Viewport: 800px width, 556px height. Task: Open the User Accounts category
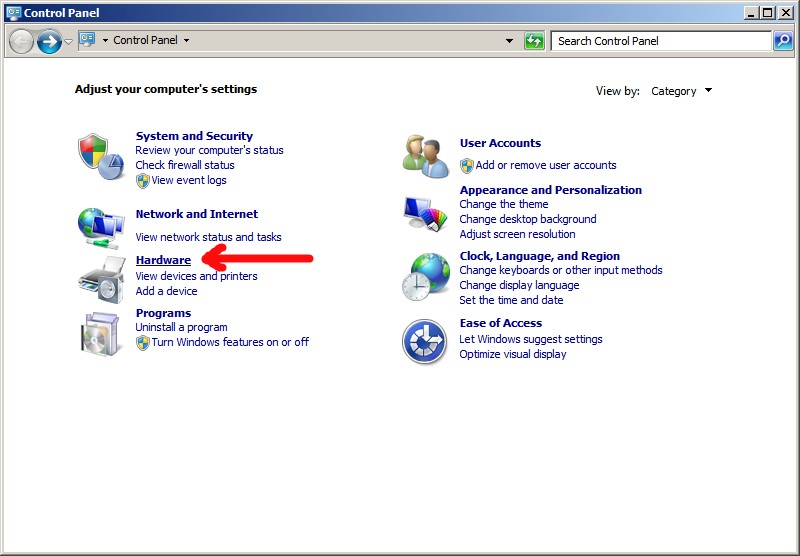(x=501, y=143)
